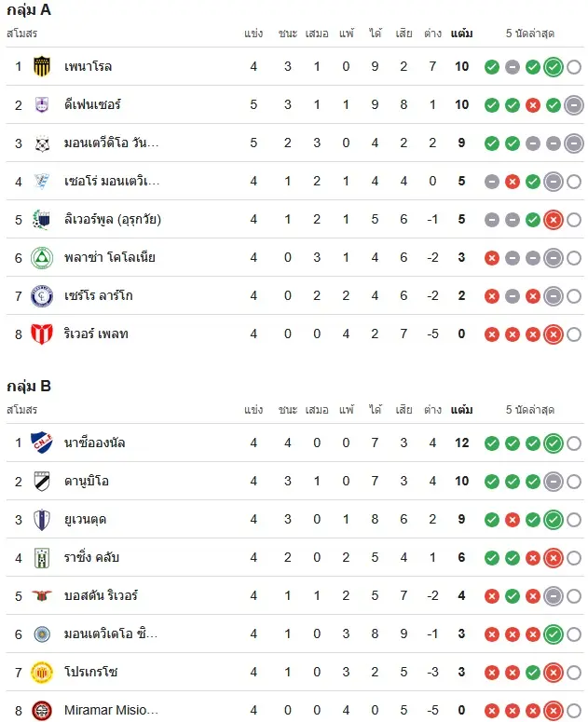Click the Liverpool Uruguay crest icon
This screenshot has width=588, height=722.
point(42,219)
